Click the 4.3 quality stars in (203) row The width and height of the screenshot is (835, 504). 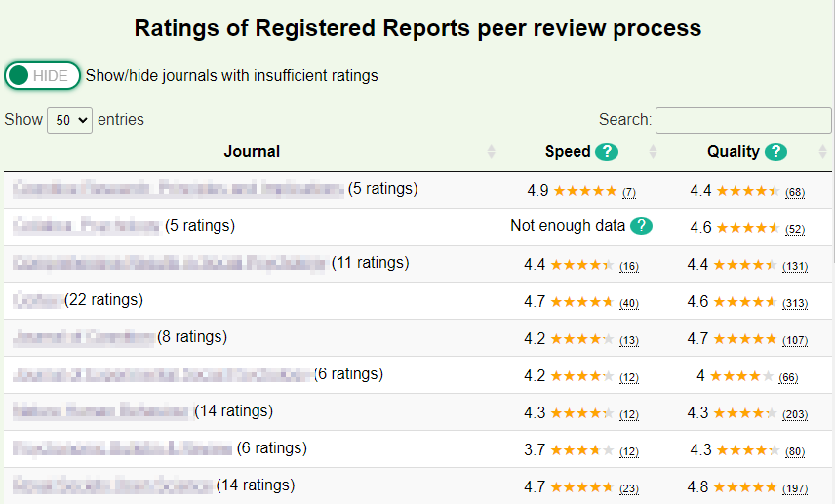coord(745,413)
